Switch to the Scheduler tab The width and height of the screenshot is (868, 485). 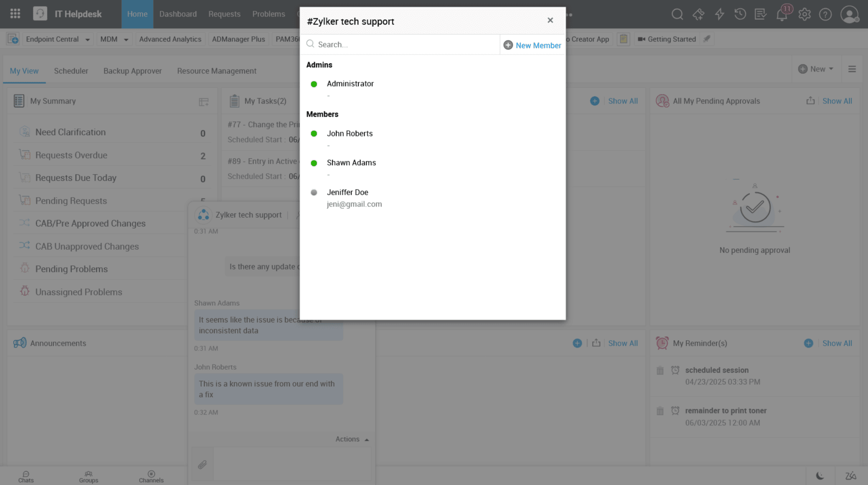[71, 71]
